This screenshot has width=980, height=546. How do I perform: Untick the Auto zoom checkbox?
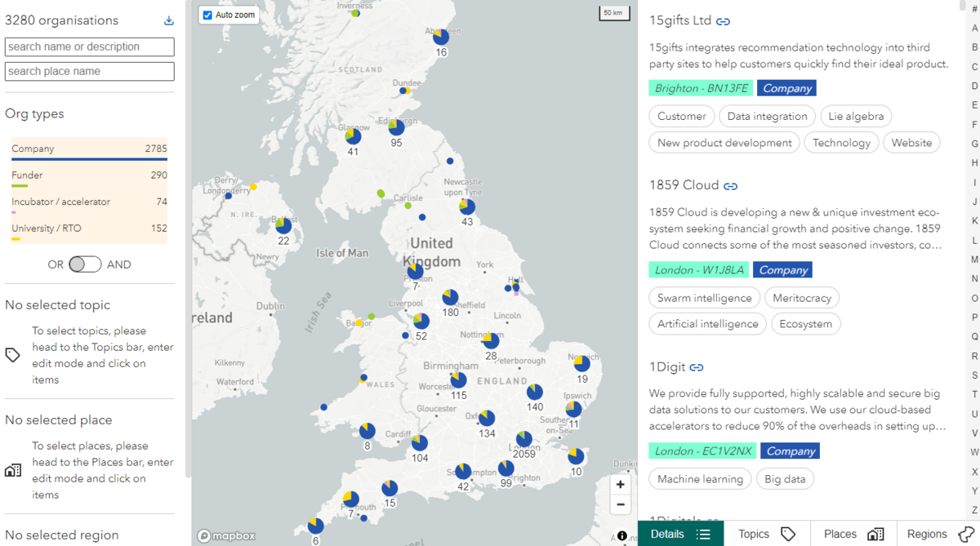[207, 15]
